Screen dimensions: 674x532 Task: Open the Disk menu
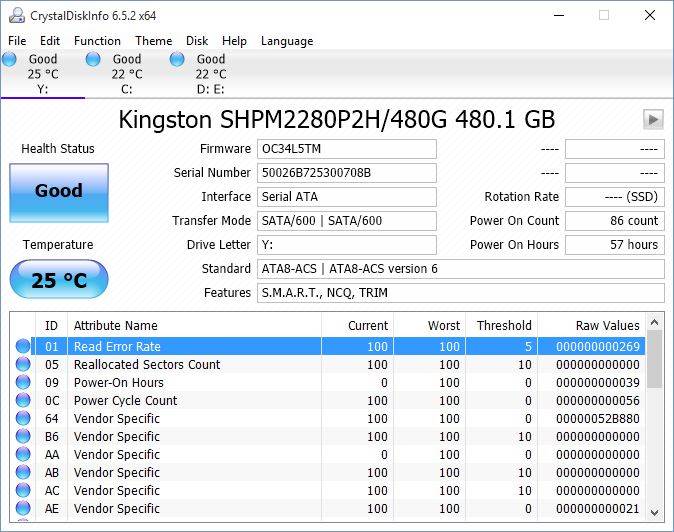point(197,41)
